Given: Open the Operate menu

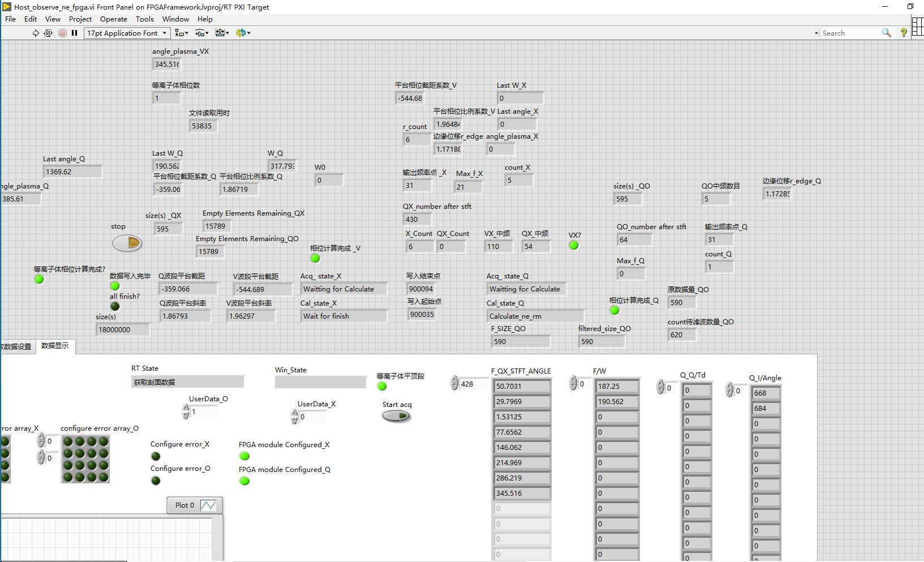Looking at the screenshot, I should point(114,19).
